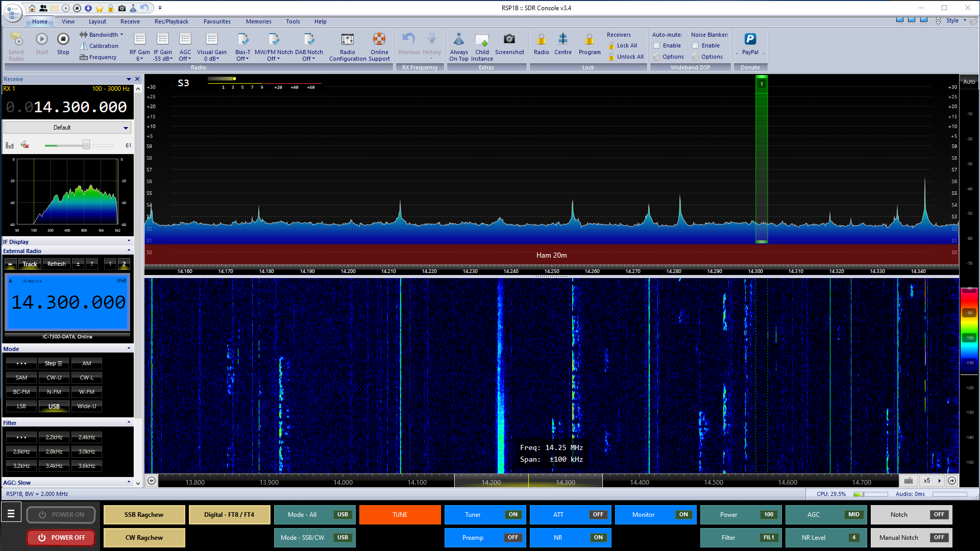Viewport: 980px width, 551px height.
Task: Open the Radio Configuration icon
Action: click(348, 39)
